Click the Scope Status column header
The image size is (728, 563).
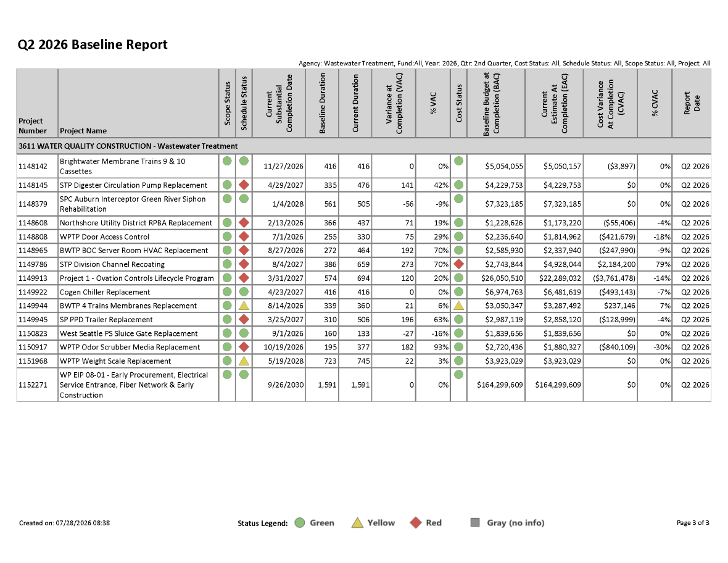tap(227, 103)
